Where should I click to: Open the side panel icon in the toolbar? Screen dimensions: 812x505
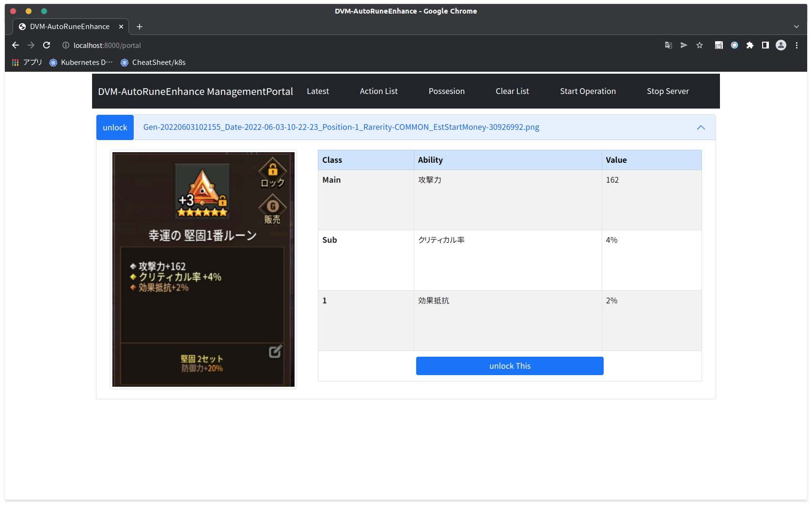coord(766,45)
